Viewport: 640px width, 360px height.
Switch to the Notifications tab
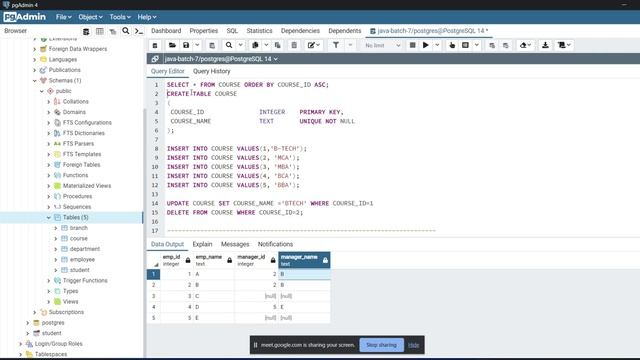(x=275, y=244)
